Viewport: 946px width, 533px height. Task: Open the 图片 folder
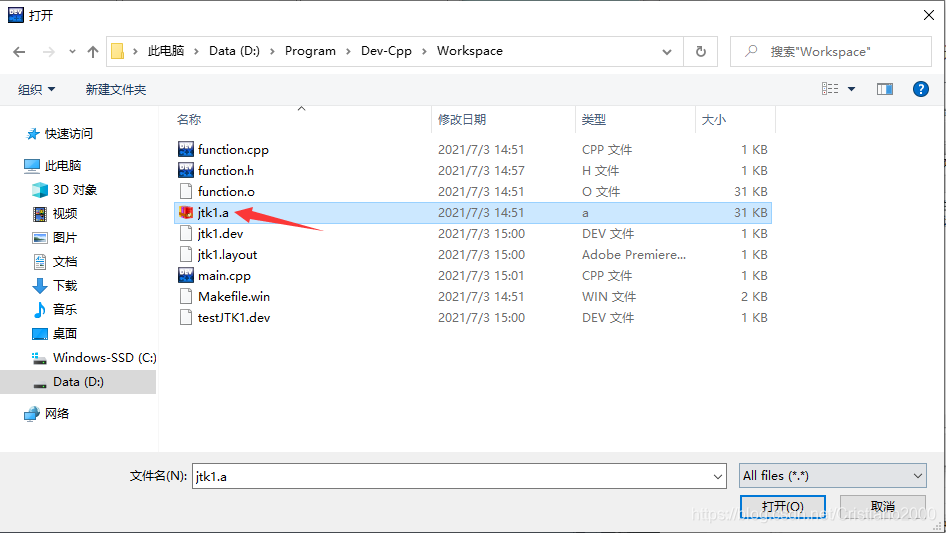(64, 237)
